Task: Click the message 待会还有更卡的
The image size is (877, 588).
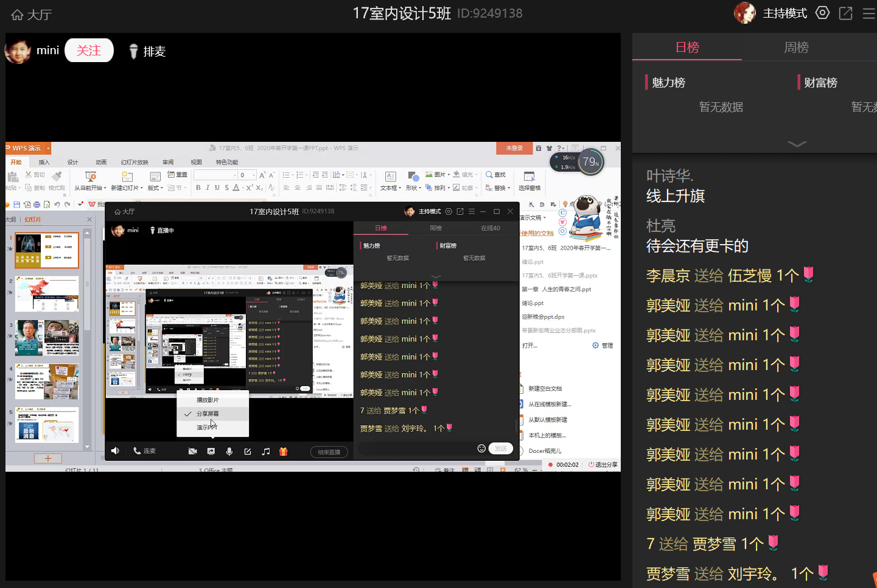Action: (697, 246)
